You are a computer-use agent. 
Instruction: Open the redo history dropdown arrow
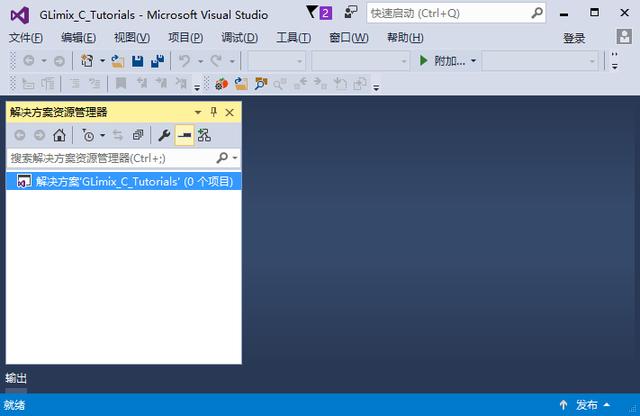pos(232,61)
